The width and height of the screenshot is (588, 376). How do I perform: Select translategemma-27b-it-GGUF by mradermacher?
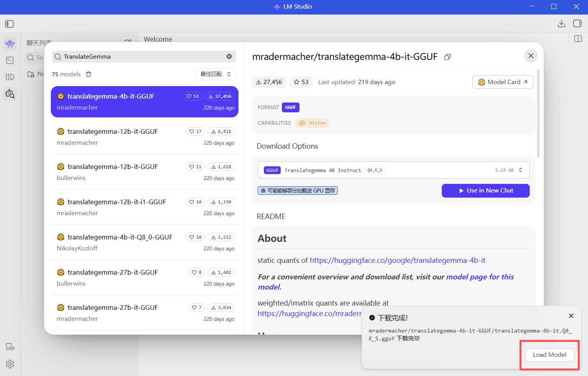pos(145,313)
